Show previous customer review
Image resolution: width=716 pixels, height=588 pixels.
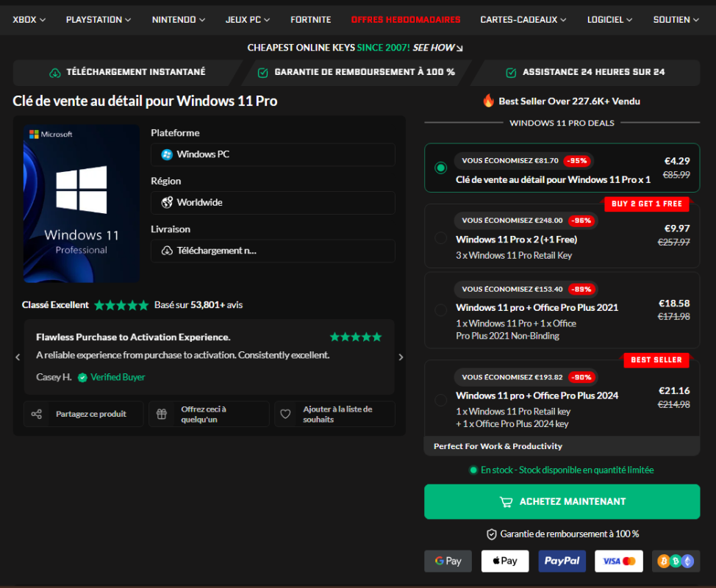click(18, 357)
